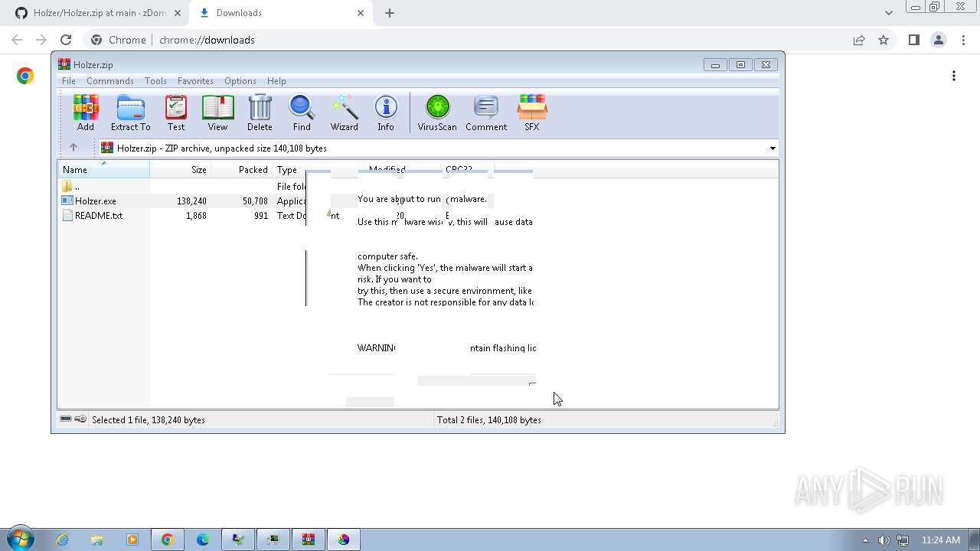
Task: Click the SFX toolbar icon
Action: (531, 112)
